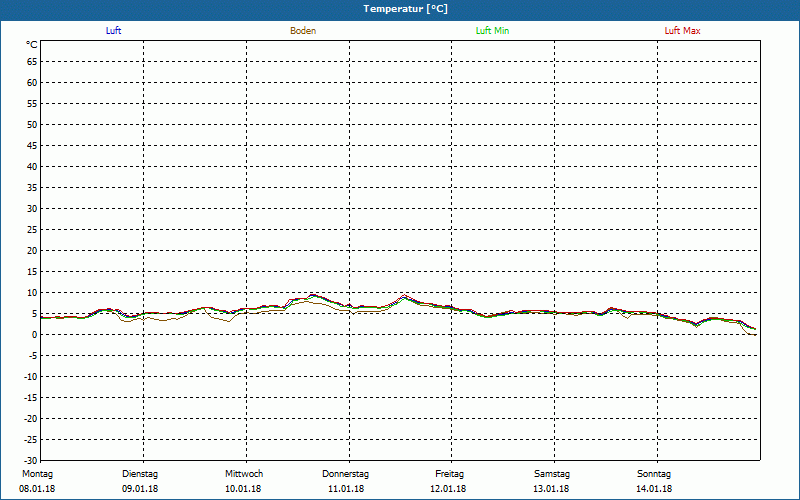800x500 pixels.
Task: Click the -10 y-axis value
Action: coord(31,377)
